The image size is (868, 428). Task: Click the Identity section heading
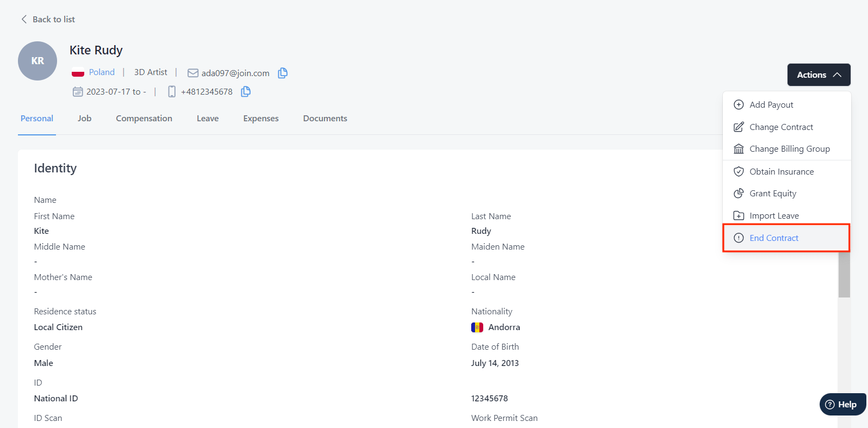(x=55, y=169)
